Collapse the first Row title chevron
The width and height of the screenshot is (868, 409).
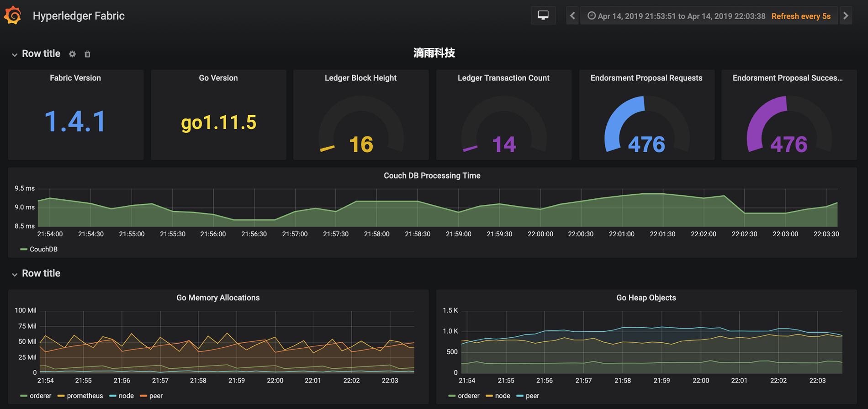[15, 55]
